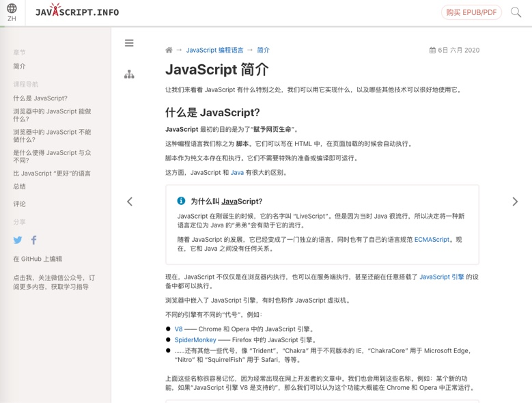The image size is (532, 403).
Task: Jump to 比 JavaScript "更好"的语言 section
Action: 52,173
